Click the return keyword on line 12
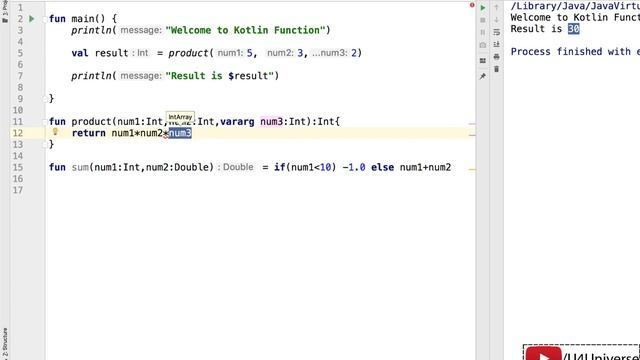 [89, 133]
